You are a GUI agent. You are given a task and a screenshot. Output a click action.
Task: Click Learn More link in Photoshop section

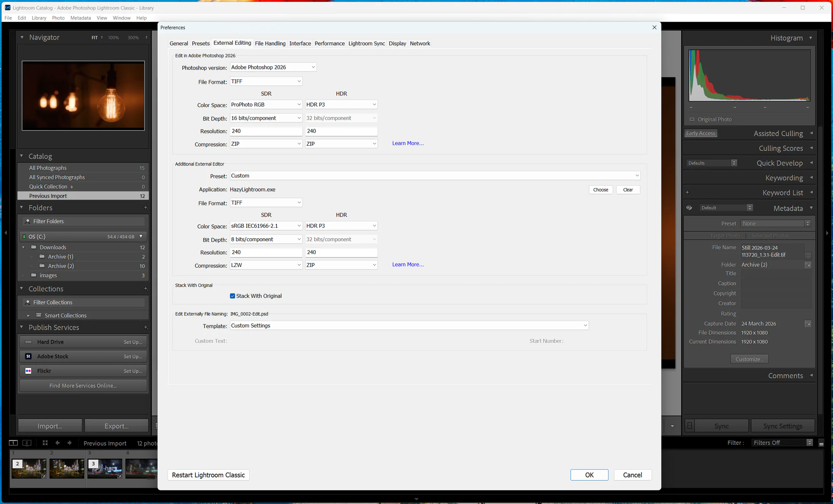408,143
